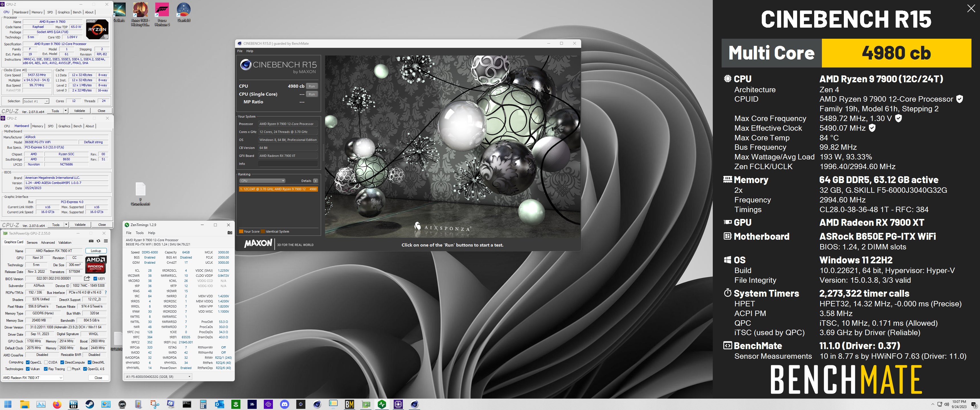Close the BenchMate result panel with X
Screen dimensions: 980x410
971,9
